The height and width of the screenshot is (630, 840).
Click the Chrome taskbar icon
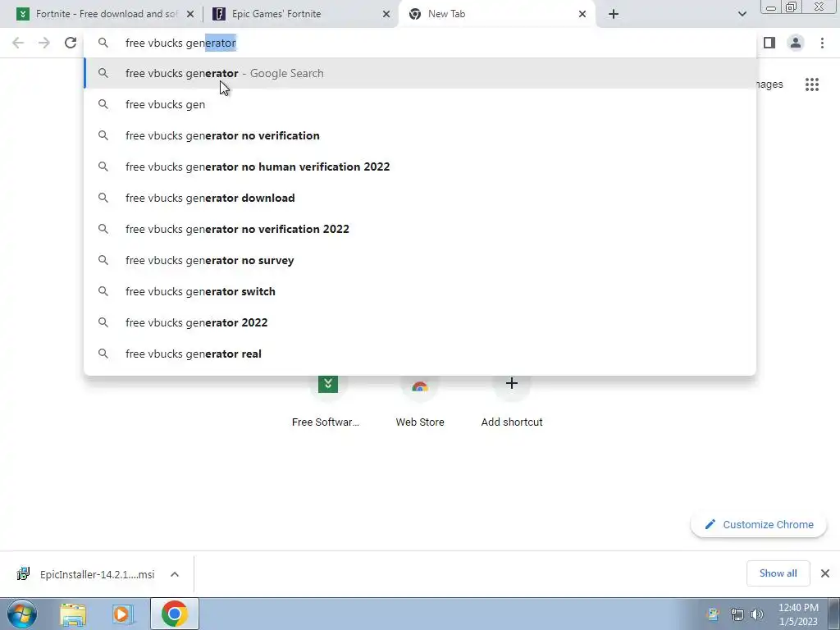click(x=175, y=614)
